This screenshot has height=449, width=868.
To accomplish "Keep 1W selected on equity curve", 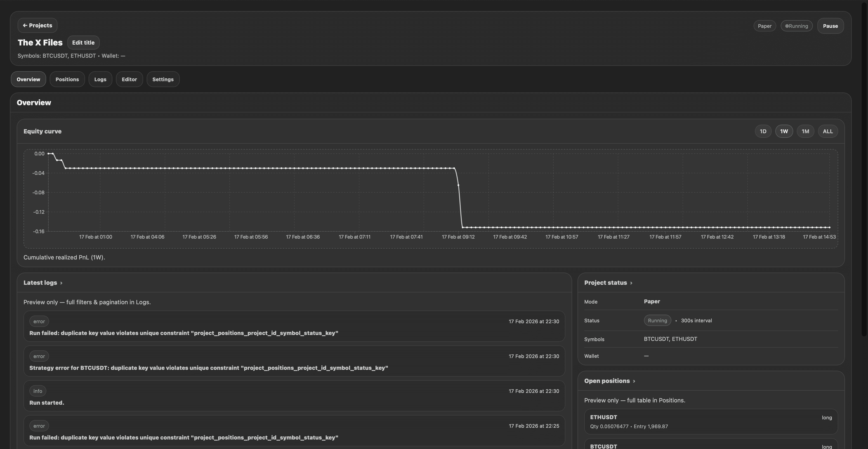I will click(784, 131).
